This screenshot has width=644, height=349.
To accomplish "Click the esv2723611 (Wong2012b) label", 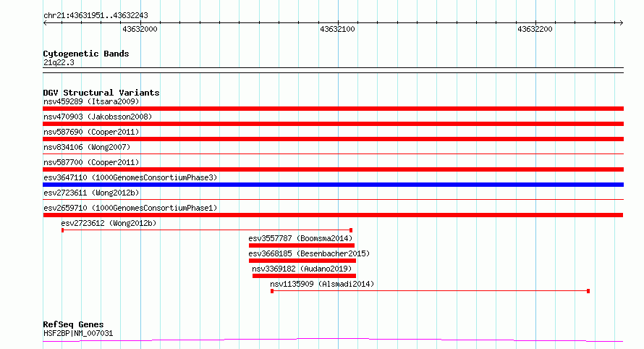I will pyautogui.click(x=91, y=193).
